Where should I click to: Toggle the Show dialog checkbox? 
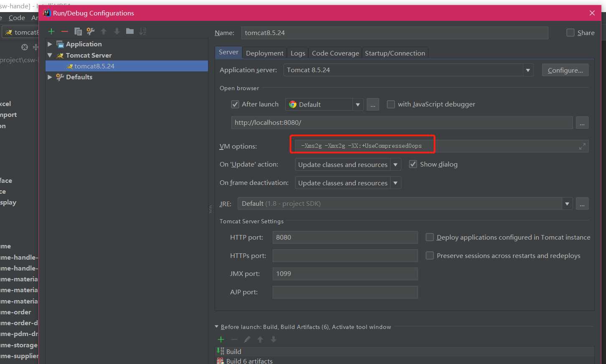[x=413, y=164]
